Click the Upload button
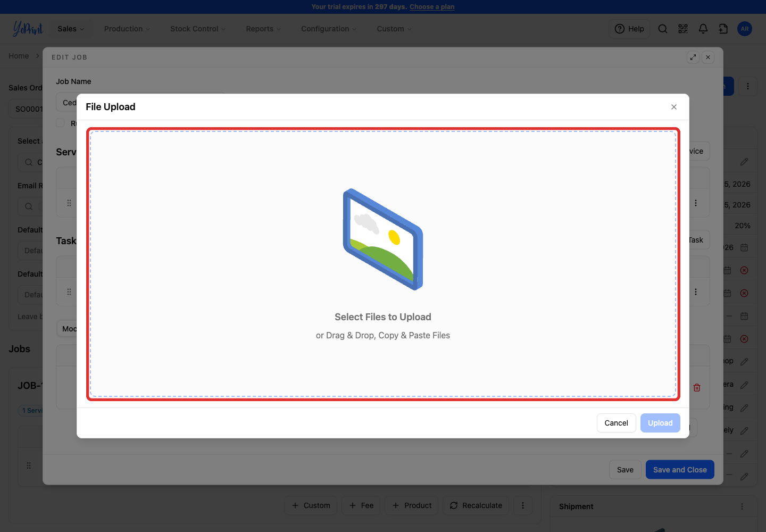 [660, 423]
